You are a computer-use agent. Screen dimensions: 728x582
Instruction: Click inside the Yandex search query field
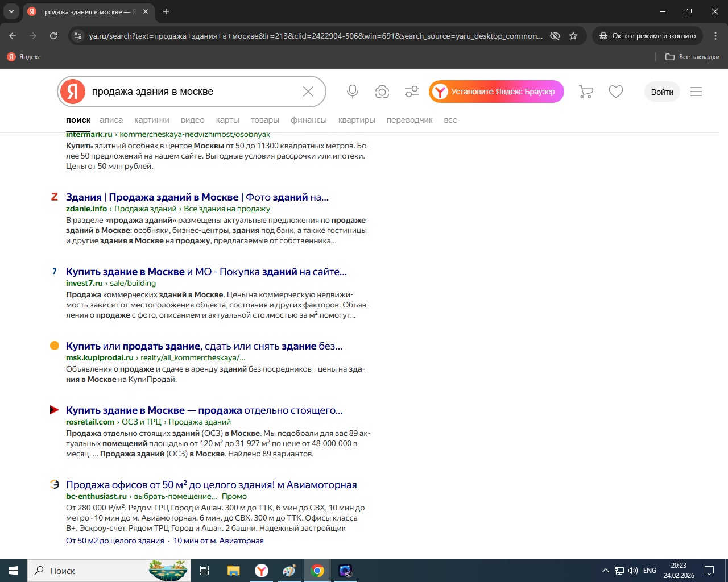click(193, 92)
